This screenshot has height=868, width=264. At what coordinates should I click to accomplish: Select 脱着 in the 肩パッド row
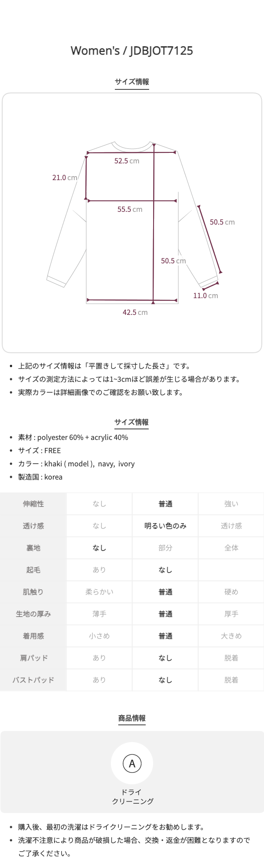[x=231, y=658]
